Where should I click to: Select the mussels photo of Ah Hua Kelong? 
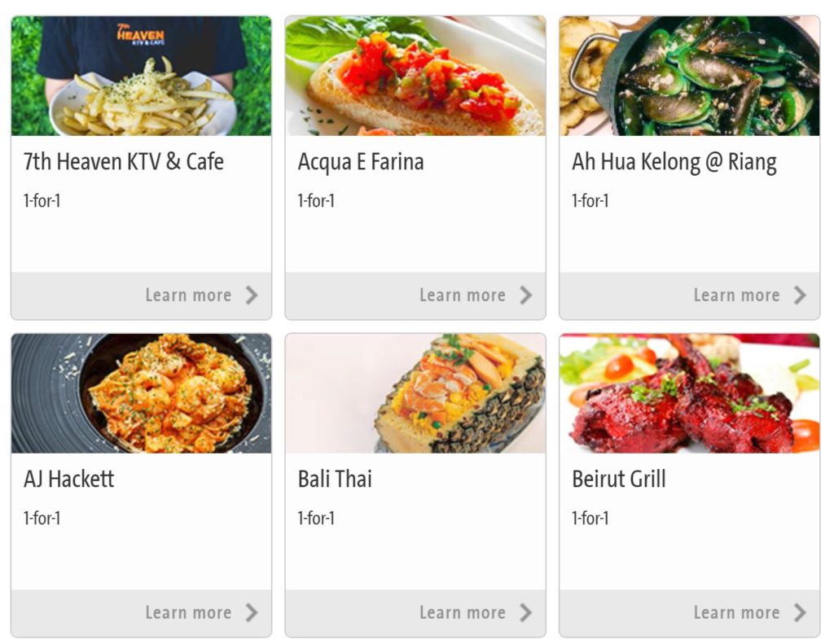[x=689, y=76]
